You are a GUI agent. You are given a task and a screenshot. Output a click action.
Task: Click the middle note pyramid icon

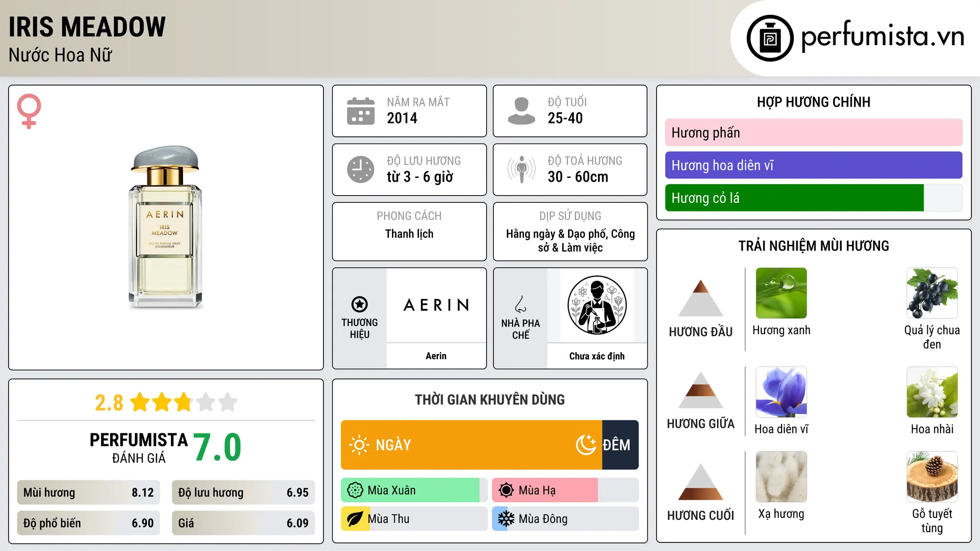(x=701, y=390)
